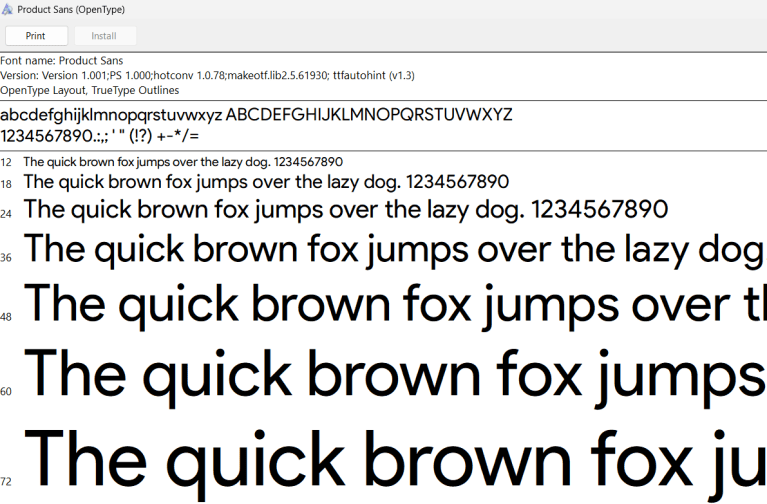Click the 12 point pangram sample line
The height and width of the screenshot is (504, 767).
[183, 161]
